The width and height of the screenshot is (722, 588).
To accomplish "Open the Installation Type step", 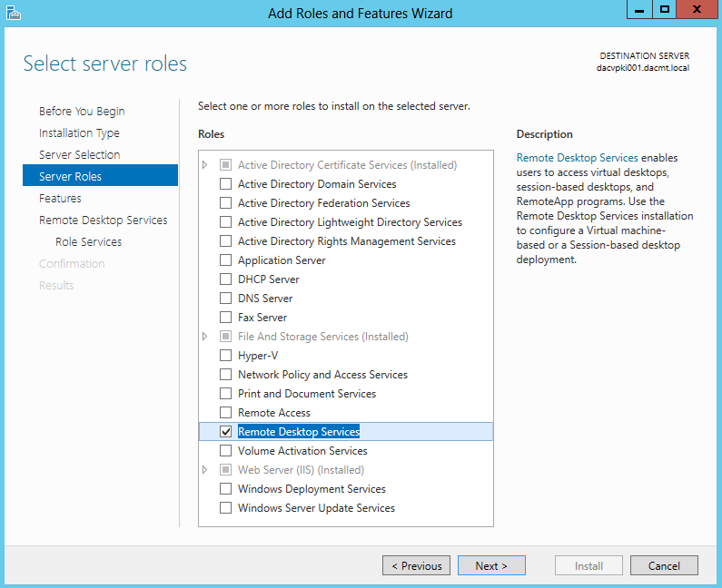I will (79, 133).
